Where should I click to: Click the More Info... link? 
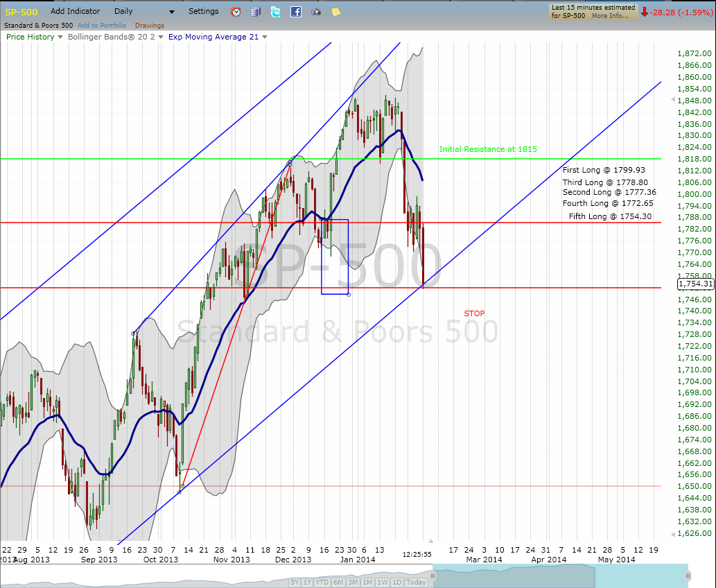[x=611, y=15]
